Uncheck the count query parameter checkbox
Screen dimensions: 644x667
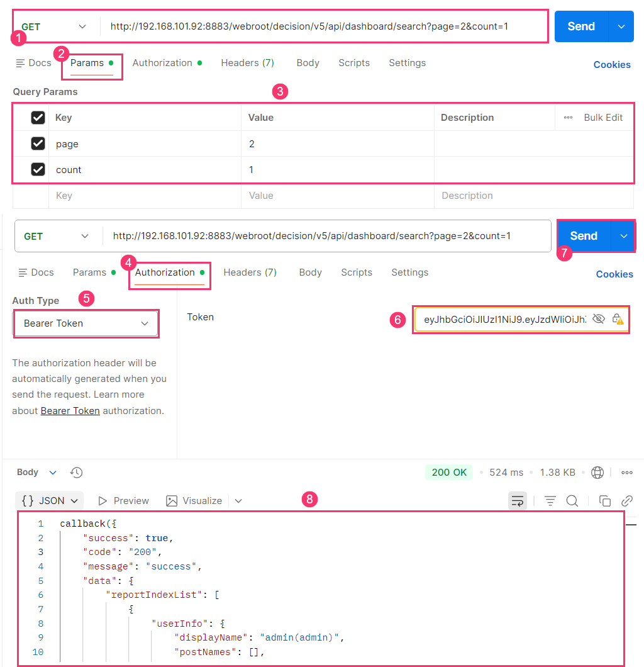[38, 170]
